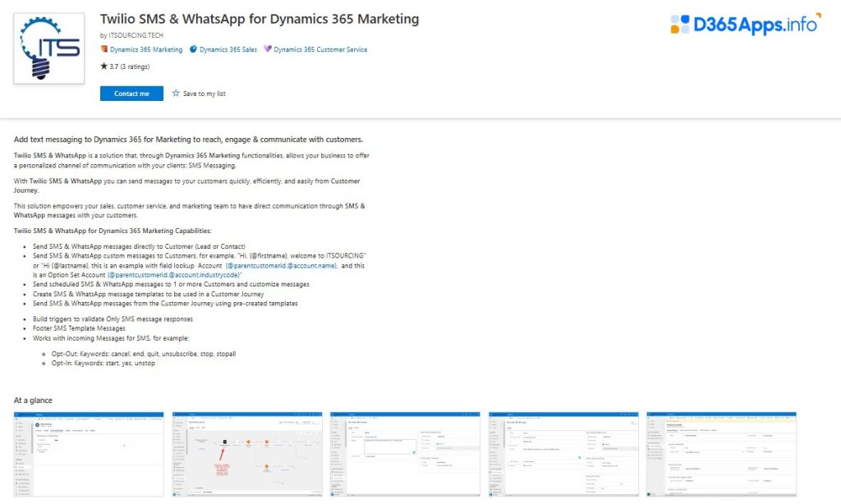The height and width of the screenshot is (504, 841).
Task: Click the 'by ITSOURCING.TECH' publisher text
Action: coord(131,35)
